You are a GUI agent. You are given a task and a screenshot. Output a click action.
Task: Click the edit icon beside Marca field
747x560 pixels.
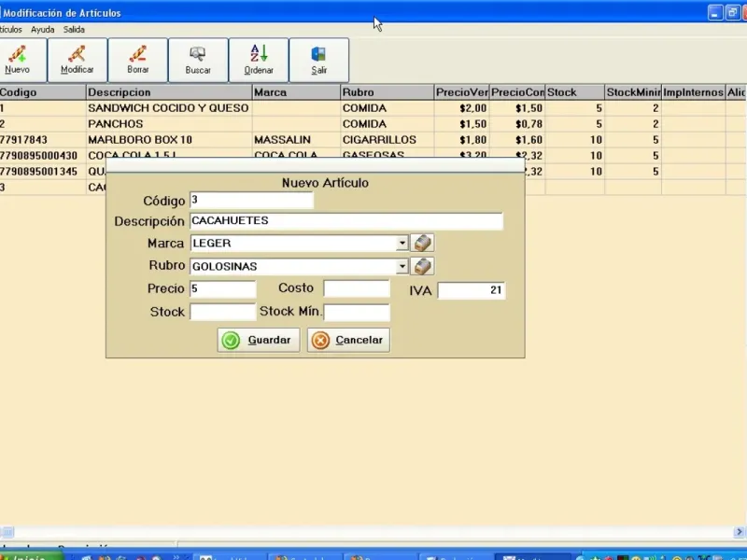423,243
